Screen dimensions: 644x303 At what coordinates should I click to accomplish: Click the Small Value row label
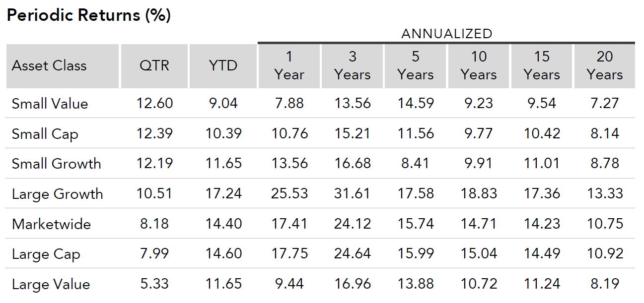(50, 104)
